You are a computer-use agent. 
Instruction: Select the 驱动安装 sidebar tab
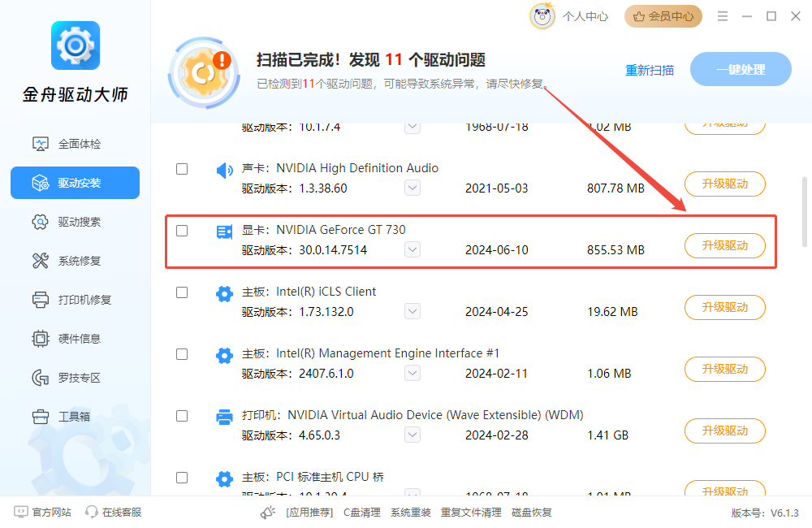click(x=75, y=183)
